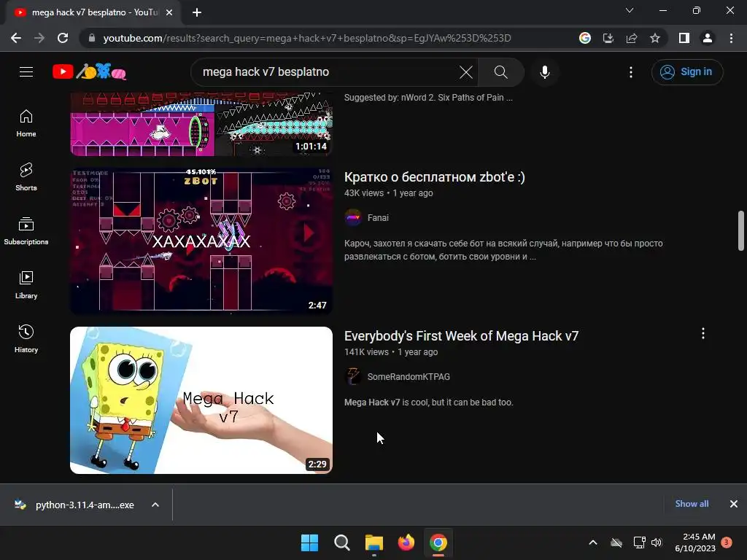
Task: Open the Chrome profile icon
Action: (708, 38)
